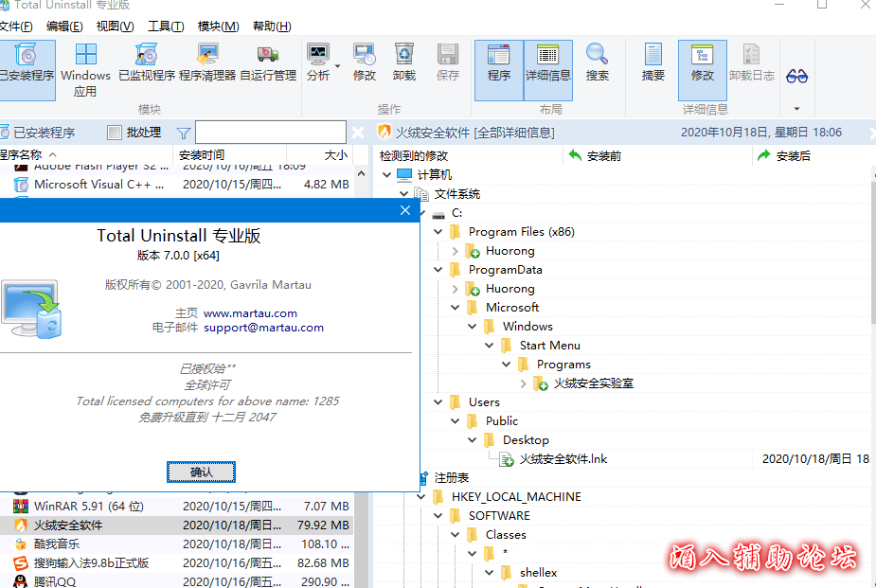Select the Start Menu folder
Viewport: 876px width, 588px height.
click(549, 346)
